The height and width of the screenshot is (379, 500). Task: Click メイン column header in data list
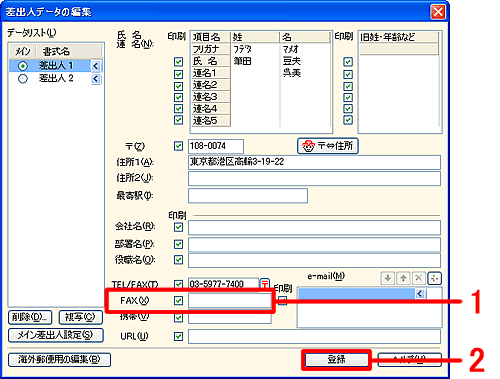[23, 51]
